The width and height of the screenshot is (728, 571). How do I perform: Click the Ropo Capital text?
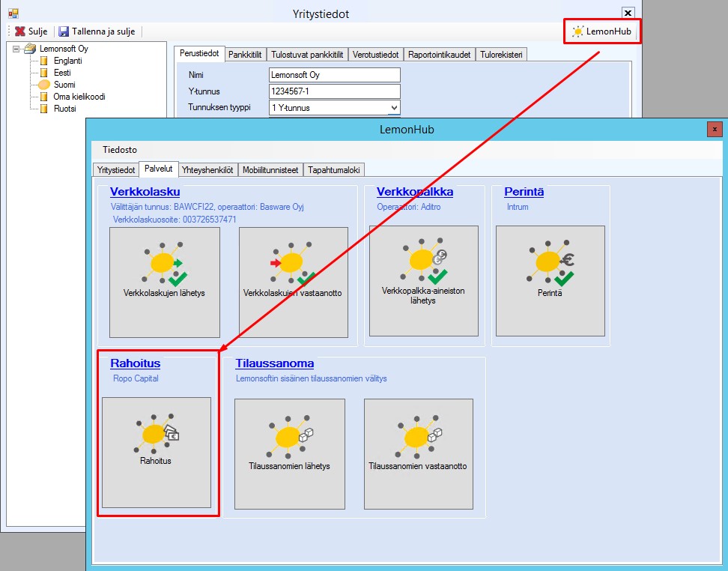pyautogui.click(x=136, y=378)
